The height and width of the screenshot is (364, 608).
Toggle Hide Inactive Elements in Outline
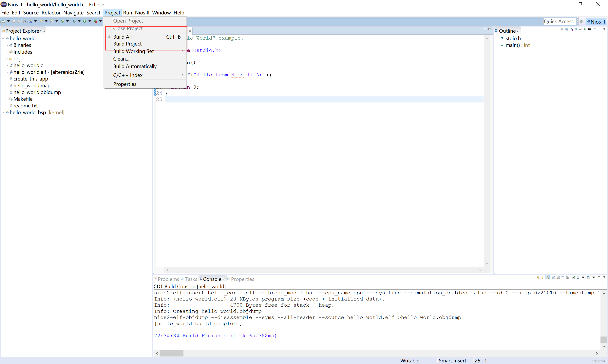coord(589,29)
